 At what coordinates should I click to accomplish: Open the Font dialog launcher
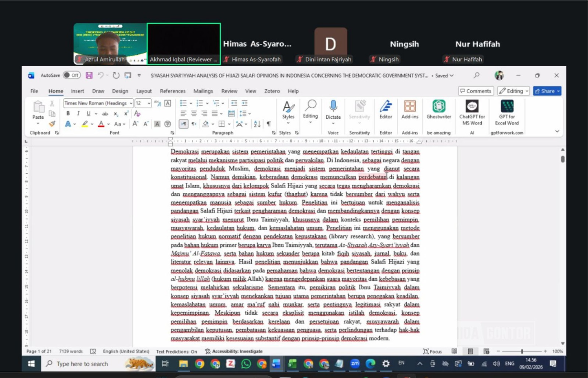point(172,133)
